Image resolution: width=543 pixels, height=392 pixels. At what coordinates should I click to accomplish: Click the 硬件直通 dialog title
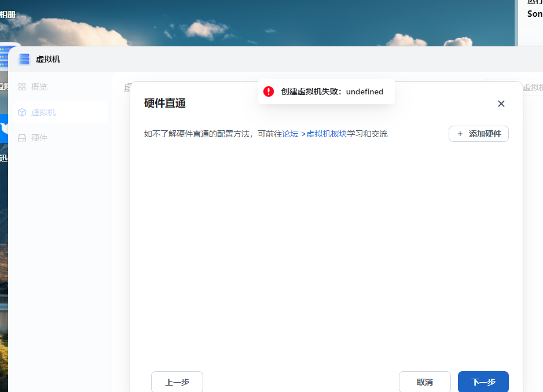[x=165, y=103]
